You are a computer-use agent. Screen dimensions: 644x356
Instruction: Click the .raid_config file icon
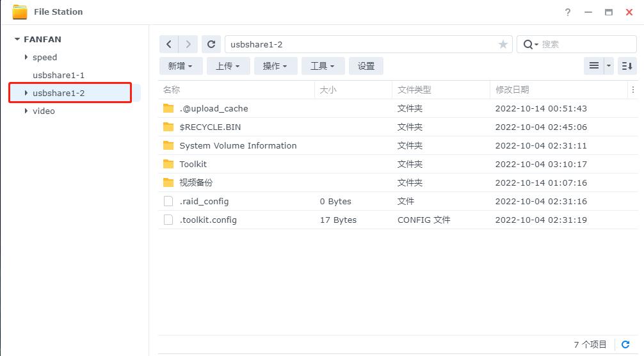tap(168, 201)
